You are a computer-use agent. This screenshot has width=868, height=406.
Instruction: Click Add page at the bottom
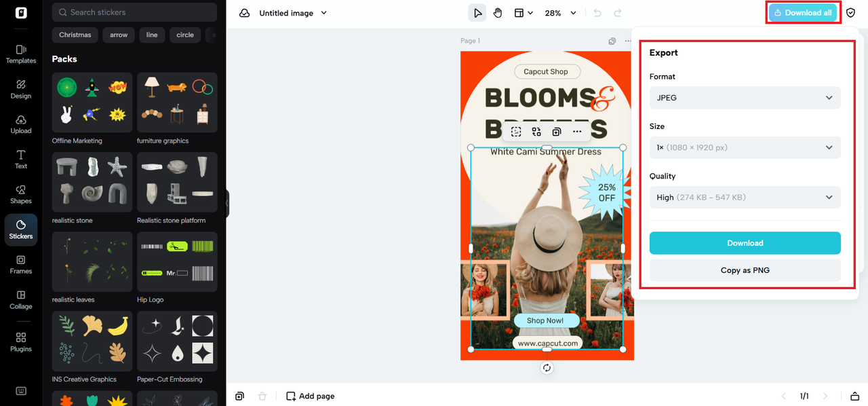coord(310,396)
